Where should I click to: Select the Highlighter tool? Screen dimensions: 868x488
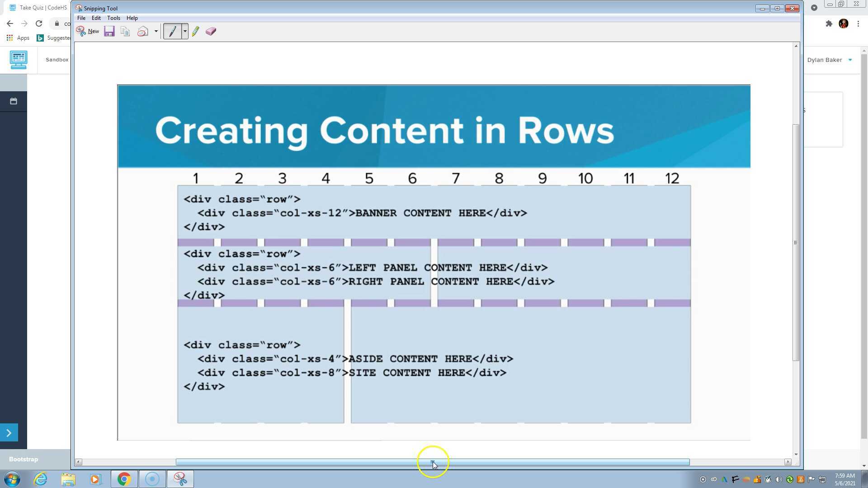tap(195, 31)
